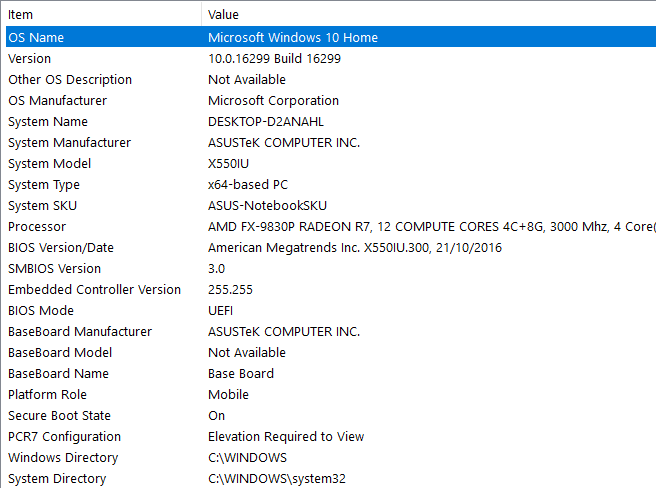Click the Microsoft Windows 10 Home value
Viewport: 656px width, 488px height.
pos(293,37)
